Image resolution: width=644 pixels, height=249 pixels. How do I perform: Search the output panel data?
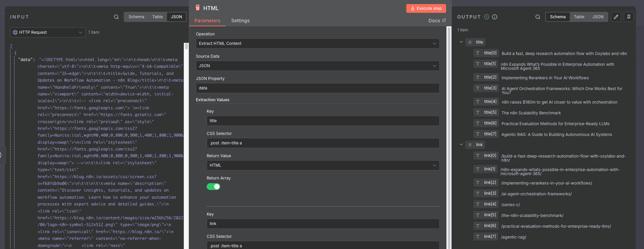click(538, 17)
